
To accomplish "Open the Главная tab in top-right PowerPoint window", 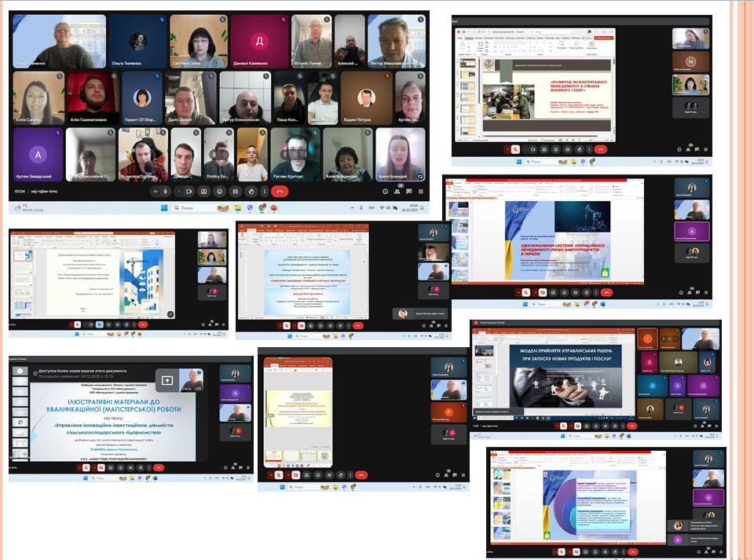I will (x=469, y=38).
